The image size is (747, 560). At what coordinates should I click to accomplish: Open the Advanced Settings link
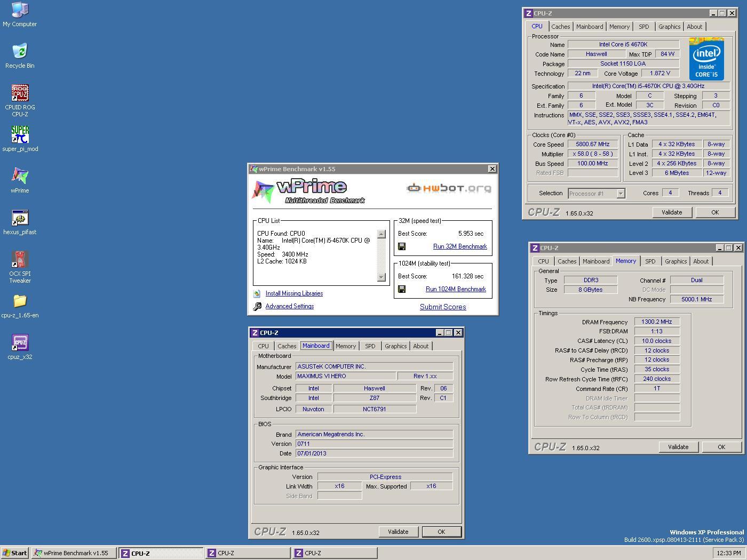click(x=290, y=306)
